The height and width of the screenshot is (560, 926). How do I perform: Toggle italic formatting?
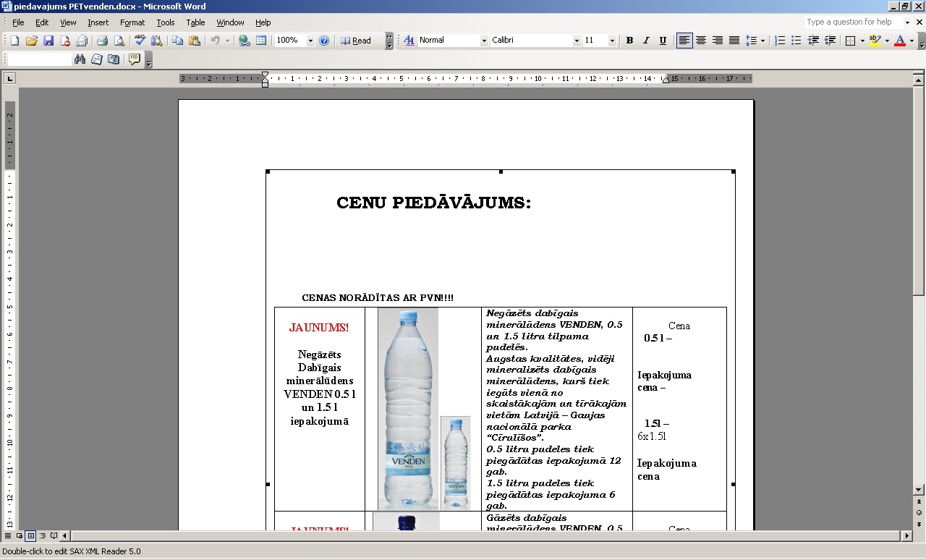[646, 41]
